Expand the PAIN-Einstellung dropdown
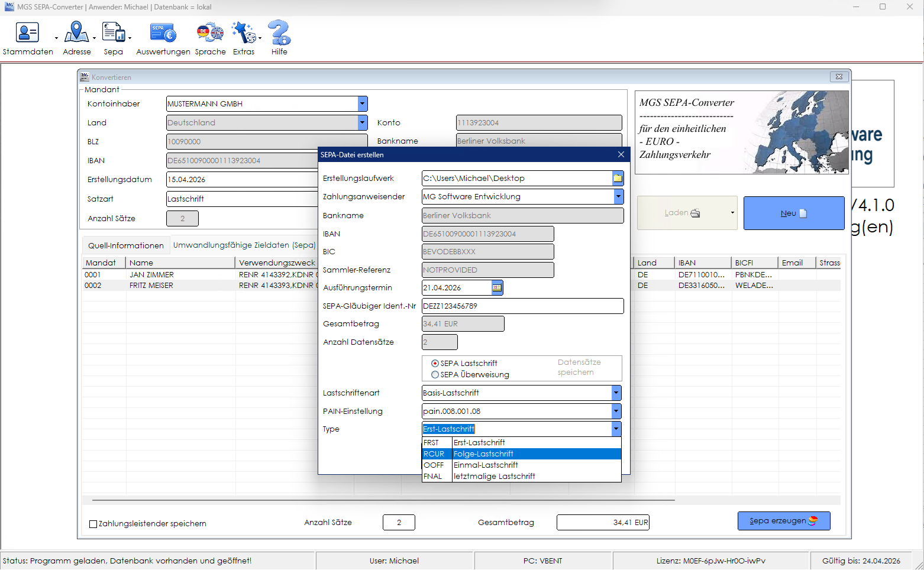 pyautogui.click(x=616, y=411)
